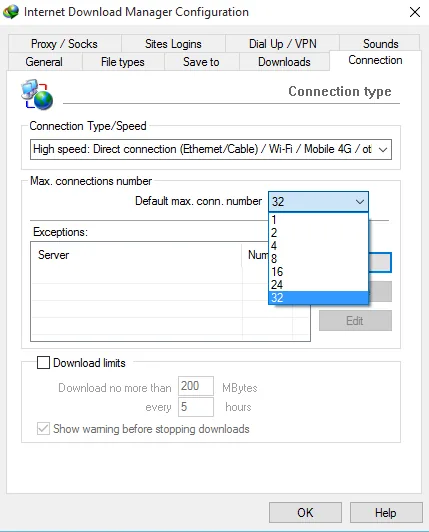429x532 pixels.
Task: Switch to the General tab
Action: pos(44,62)
